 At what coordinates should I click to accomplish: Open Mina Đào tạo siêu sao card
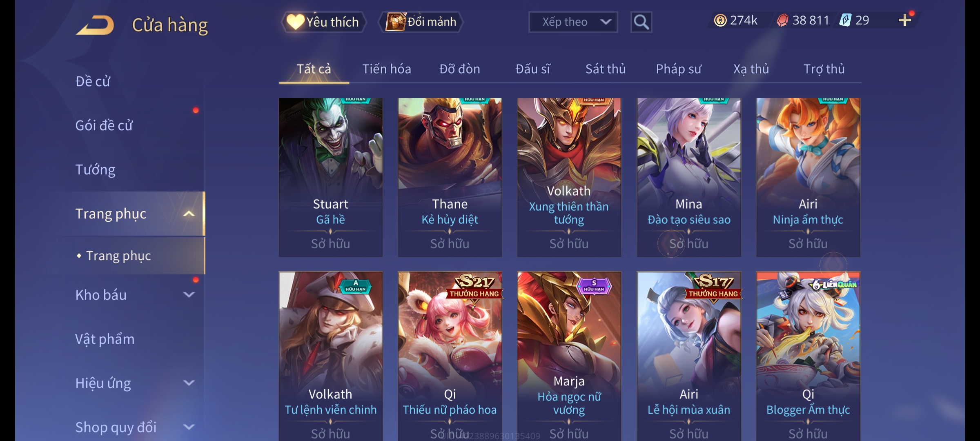689,177
